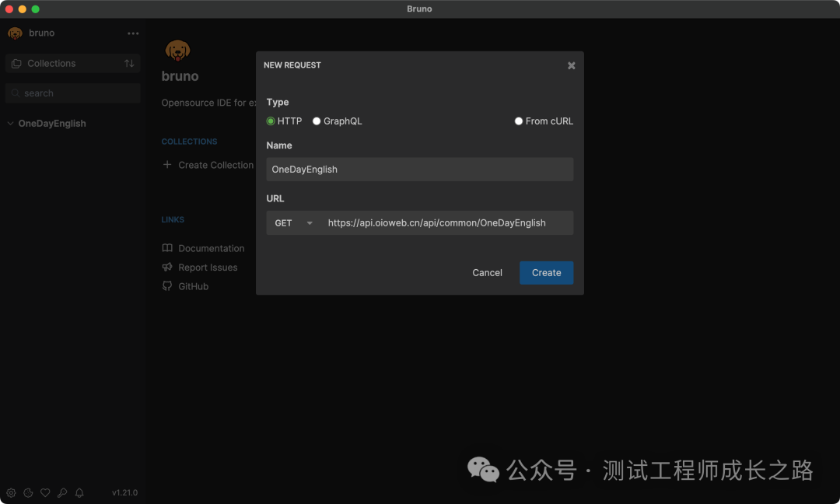Click the key icon in the status bar
The width and height of the screenshot is (840, 504).
(x=62, y=493)
